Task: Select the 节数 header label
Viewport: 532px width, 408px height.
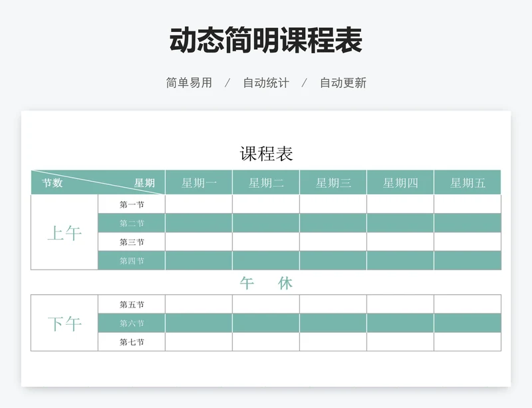Action: coord(53,183)
